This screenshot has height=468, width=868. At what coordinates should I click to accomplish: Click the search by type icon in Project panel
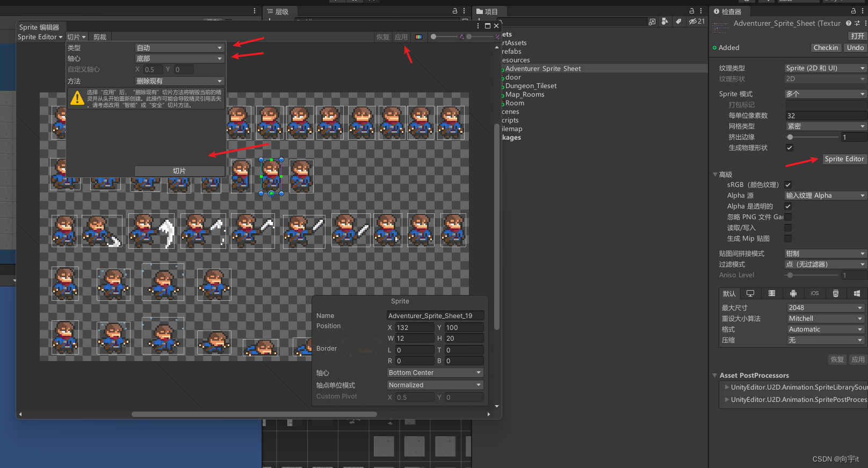[x=665, y=21]
